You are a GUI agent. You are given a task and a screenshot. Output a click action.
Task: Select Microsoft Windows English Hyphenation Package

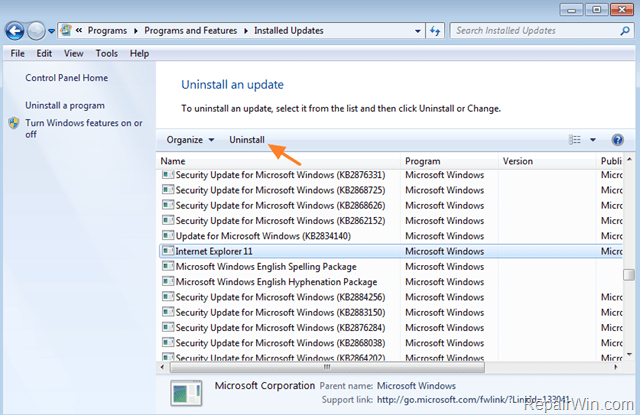tap(391, 282)
